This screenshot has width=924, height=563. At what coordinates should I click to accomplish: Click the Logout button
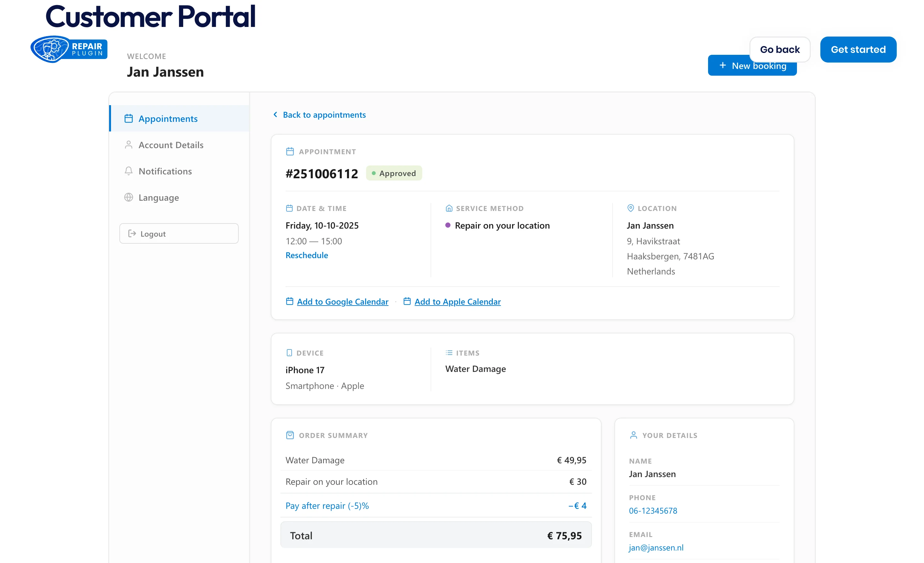(x=179, y=234)
